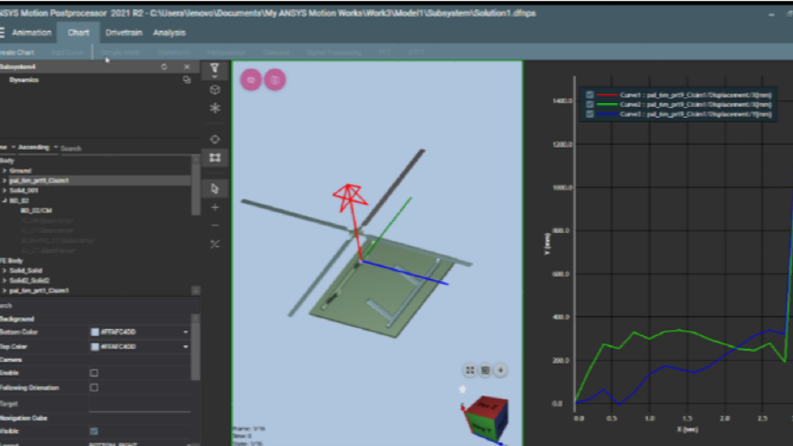
Task: Click the STFT toolbar item
Action: (x=416, y=52)
